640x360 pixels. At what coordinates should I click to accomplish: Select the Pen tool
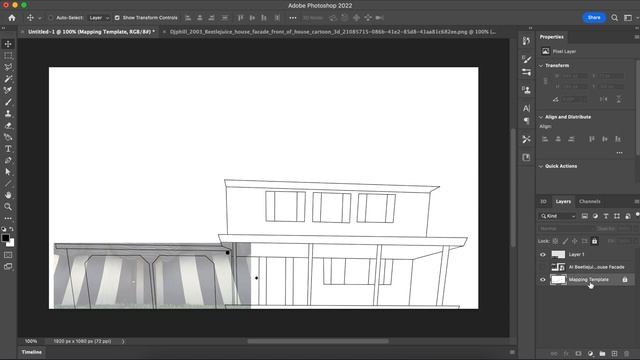click(8, 160)
